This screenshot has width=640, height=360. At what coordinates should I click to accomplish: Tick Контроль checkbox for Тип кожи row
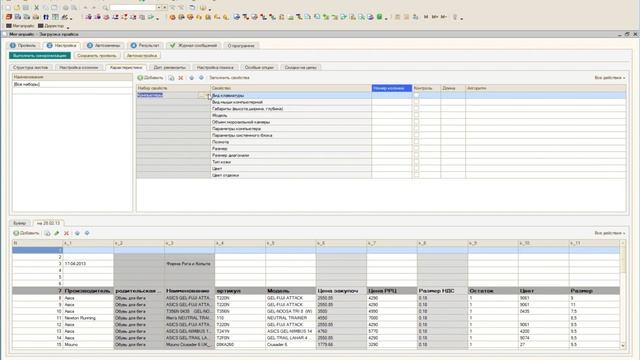click(416, 162)
